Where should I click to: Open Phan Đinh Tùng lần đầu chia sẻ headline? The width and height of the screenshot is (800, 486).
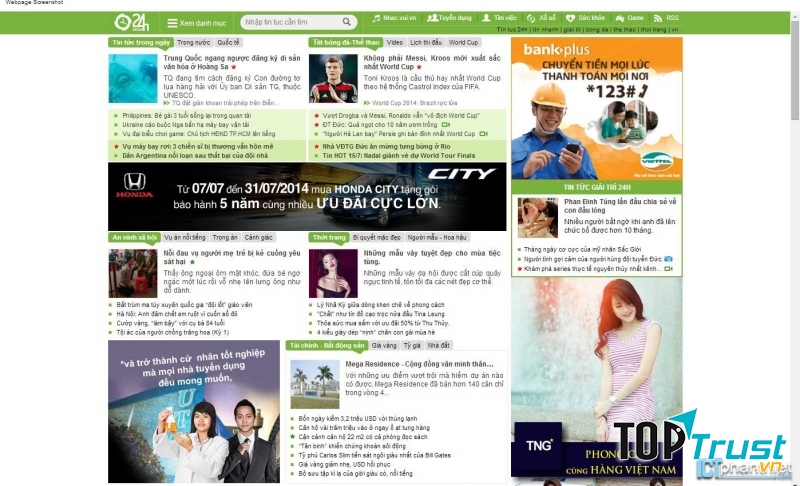coord(620,206)
